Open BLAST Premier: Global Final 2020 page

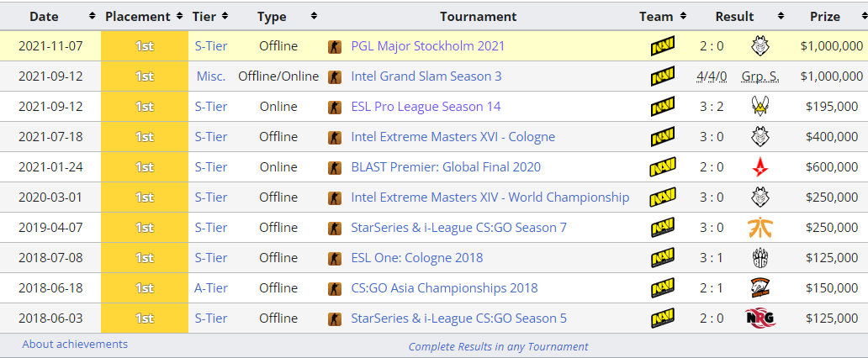[x=446, y=167]
